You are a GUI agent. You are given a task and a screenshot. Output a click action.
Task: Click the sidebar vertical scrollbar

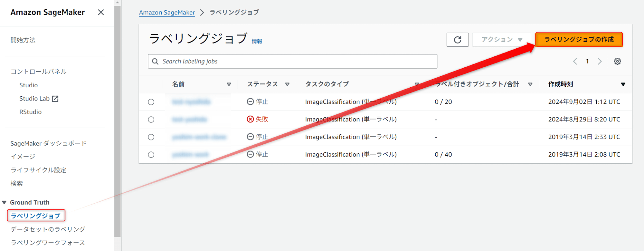pyautogui.click(x=118, y=121)
